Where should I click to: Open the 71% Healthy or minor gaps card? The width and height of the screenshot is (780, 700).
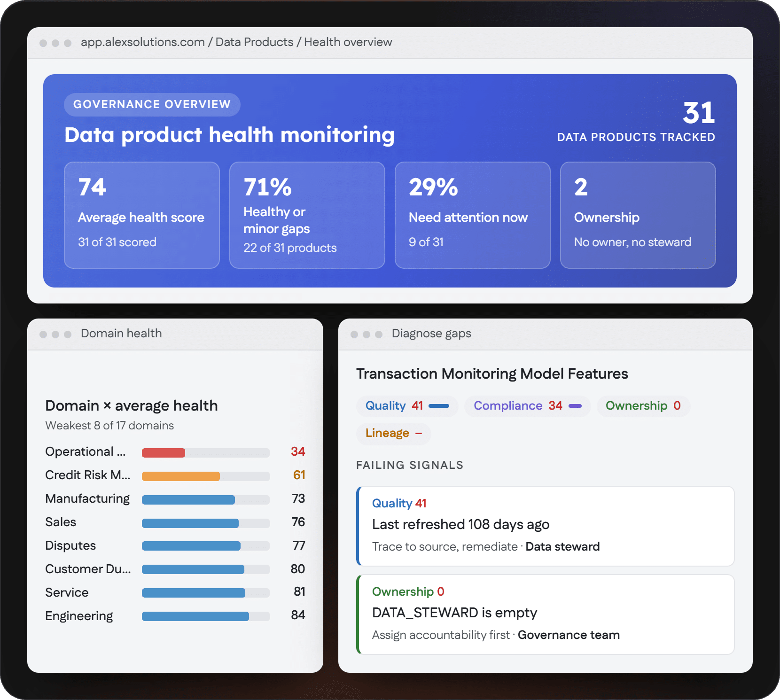(307, 215)
